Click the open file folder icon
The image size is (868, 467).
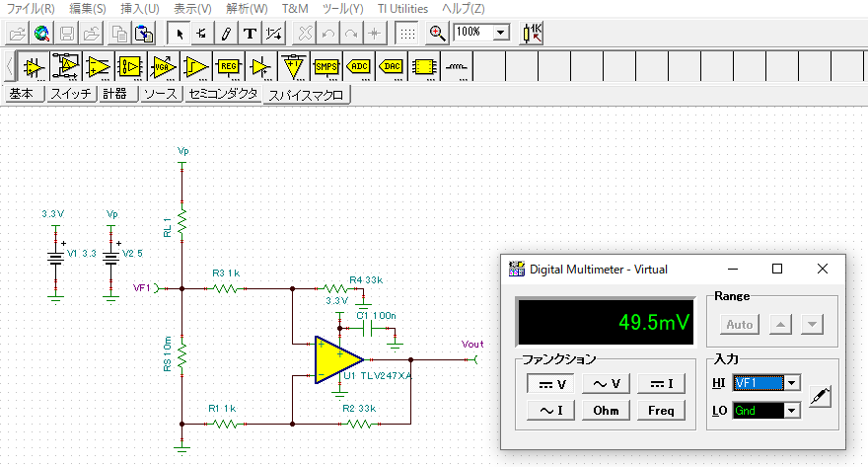pyautogui.click(x=17, y=34)
